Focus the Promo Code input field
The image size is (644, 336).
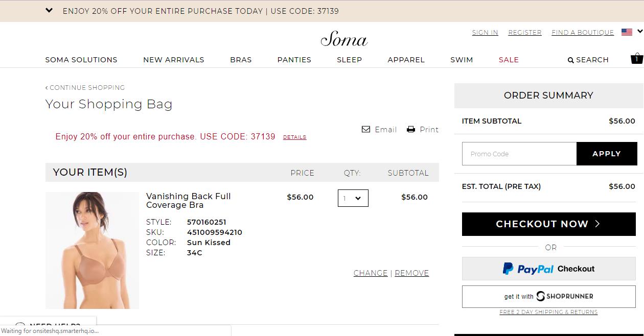tap(519, 154)
